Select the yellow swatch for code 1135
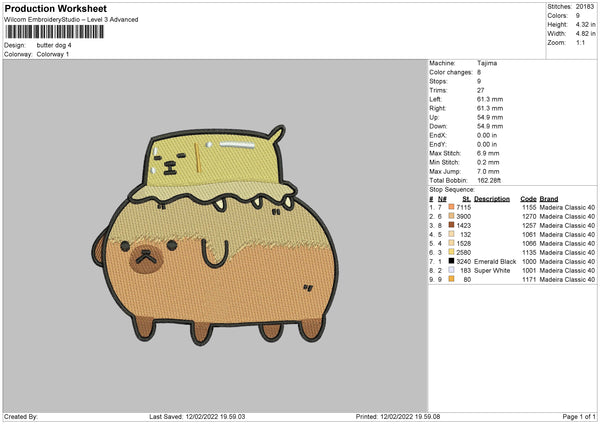 (x=452, y=252)
